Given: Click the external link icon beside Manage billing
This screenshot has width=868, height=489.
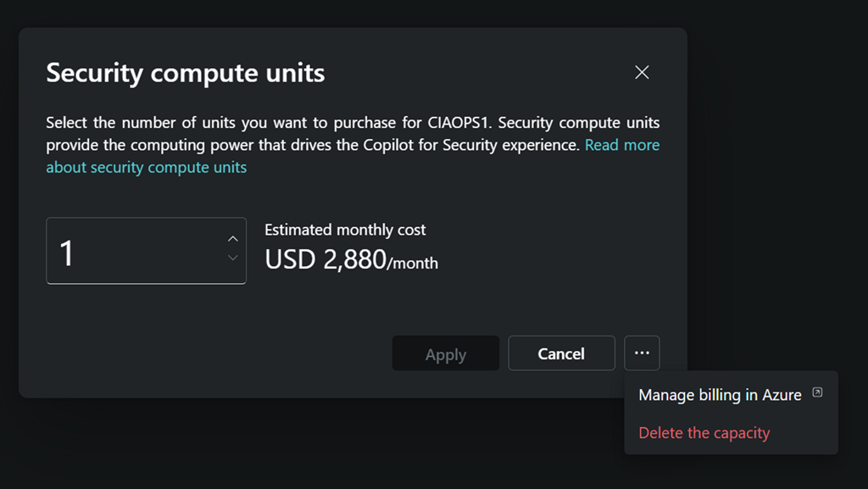Looking at the screenshot, I should (x=817, y=392).
